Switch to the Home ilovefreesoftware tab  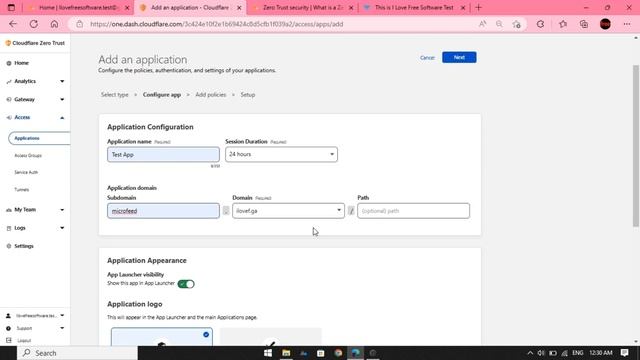pyautogui.click(x=78, y=8)
